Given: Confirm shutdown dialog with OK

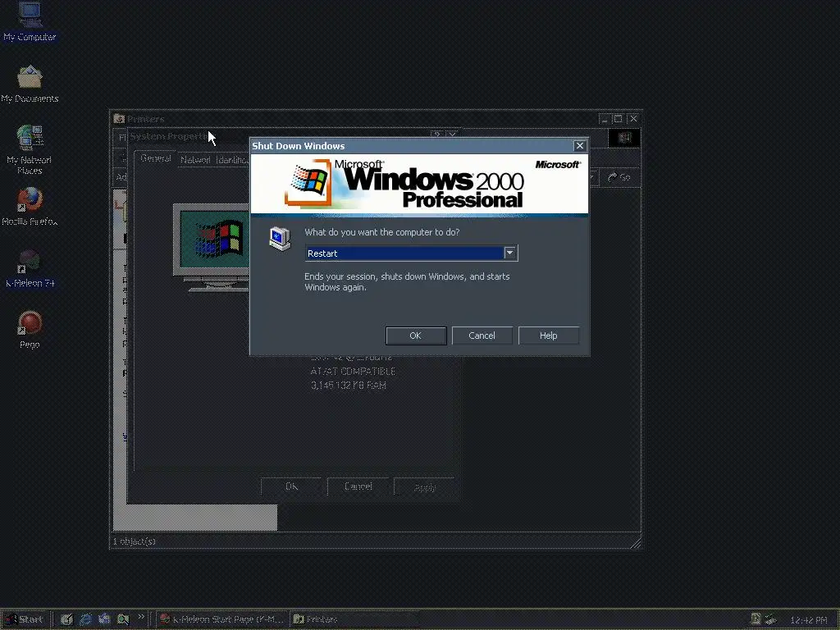Looking at the screenshot, I should [x=416, y=336].
